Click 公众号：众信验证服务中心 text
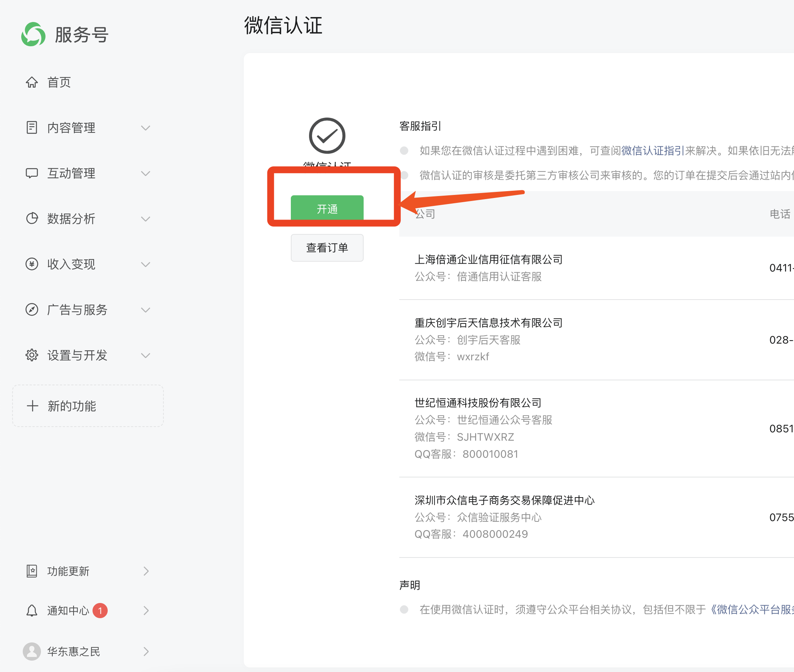 478,517
